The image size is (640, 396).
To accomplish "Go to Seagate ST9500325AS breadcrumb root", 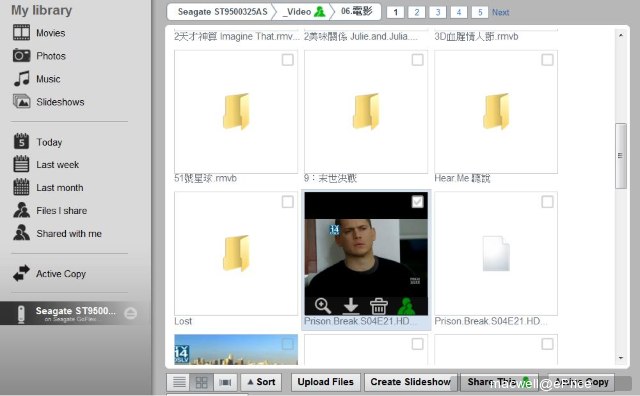I will click(x=222, y=12).
